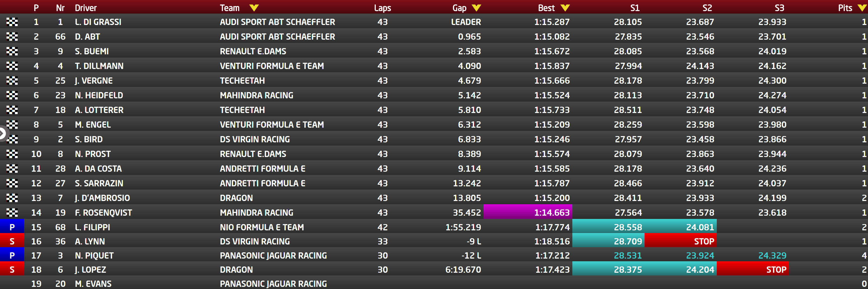The width and height of the screenshot is (868, 289).
Task: Select driver name M. EVANS
Action: [x=93, y=284]
